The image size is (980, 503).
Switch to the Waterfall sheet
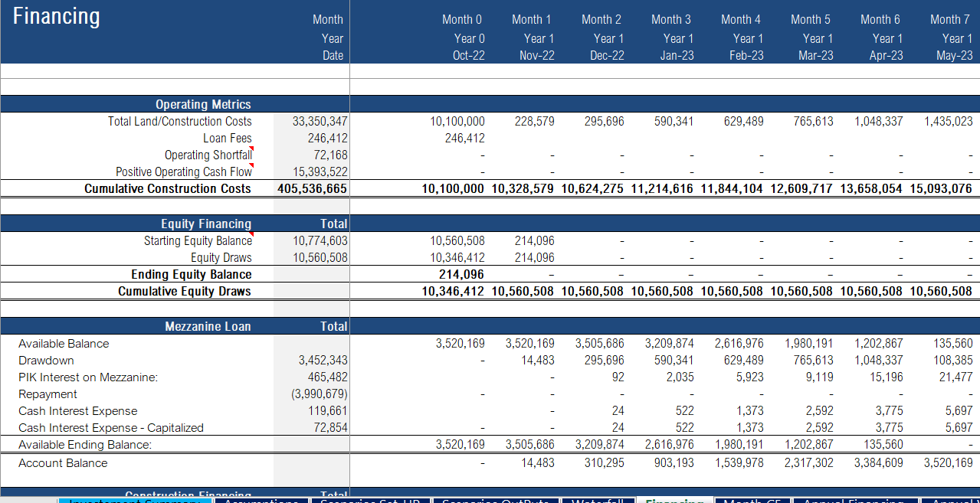pyautogui.click(x=598, y=500)
